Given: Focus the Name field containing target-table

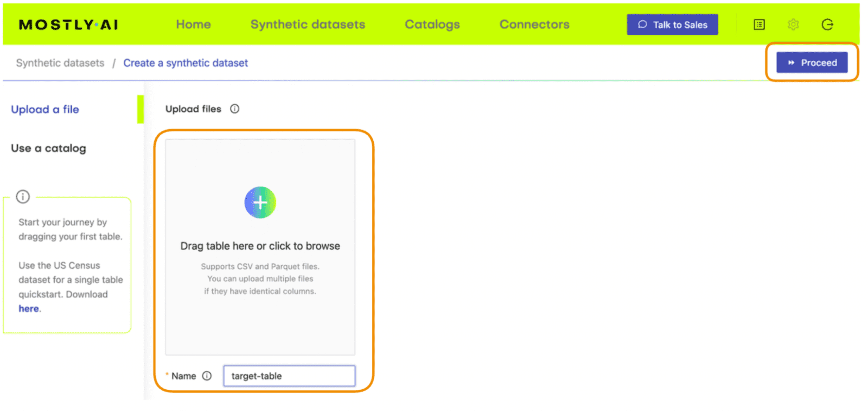Looking at the screenshot, I should pyautogui.click(x=289, y=376).
